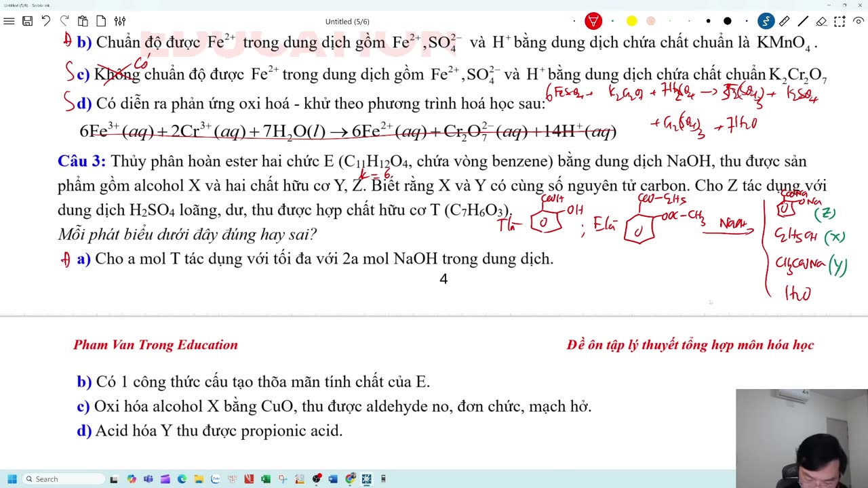Open Excel from the taskbar
The height and width of the screenshot is (488, 868).
pos(266,479)
